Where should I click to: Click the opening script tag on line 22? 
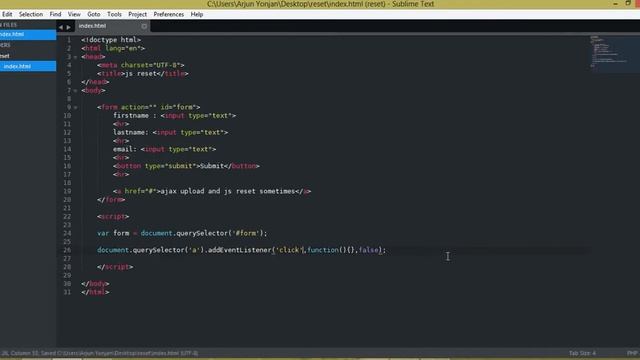113,217
